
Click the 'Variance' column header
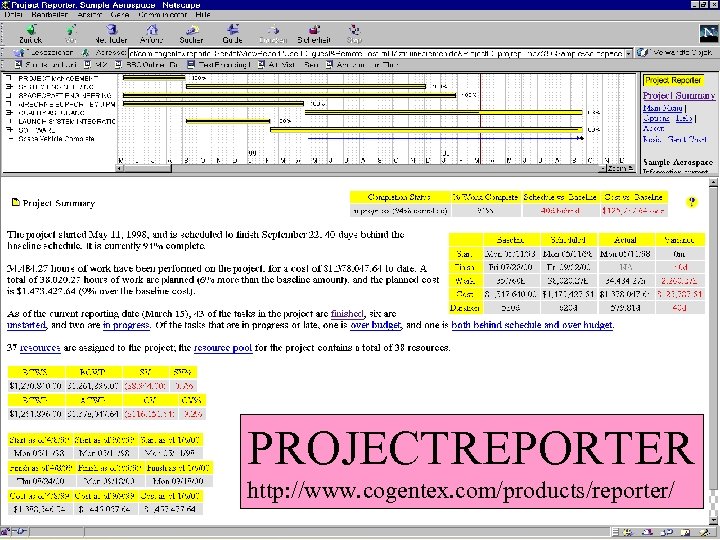[x=679, y=240]
